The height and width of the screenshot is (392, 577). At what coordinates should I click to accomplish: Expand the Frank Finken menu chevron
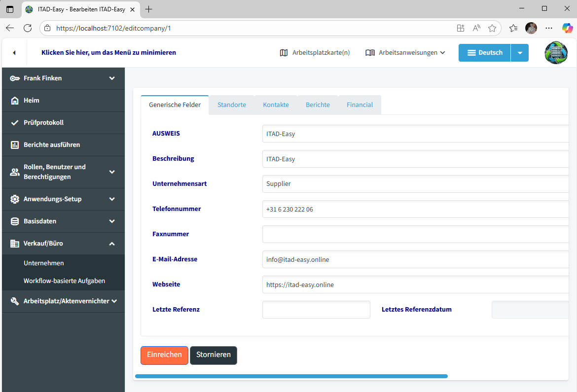pos(112,78)
